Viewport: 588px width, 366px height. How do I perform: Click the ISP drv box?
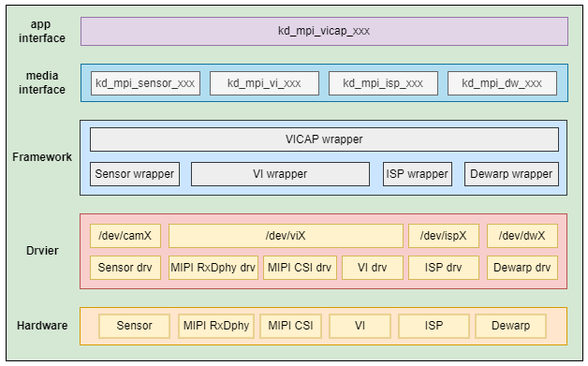pos(444,268)
